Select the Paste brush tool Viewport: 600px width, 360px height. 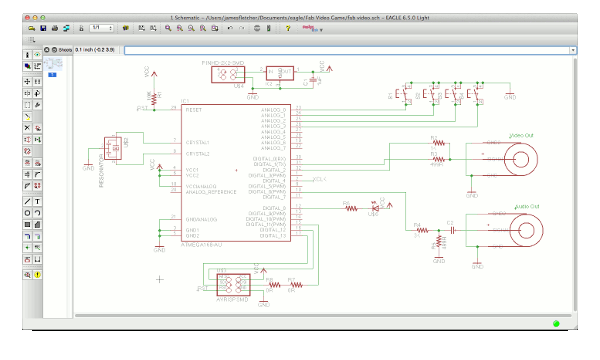[x=27, y=116]
